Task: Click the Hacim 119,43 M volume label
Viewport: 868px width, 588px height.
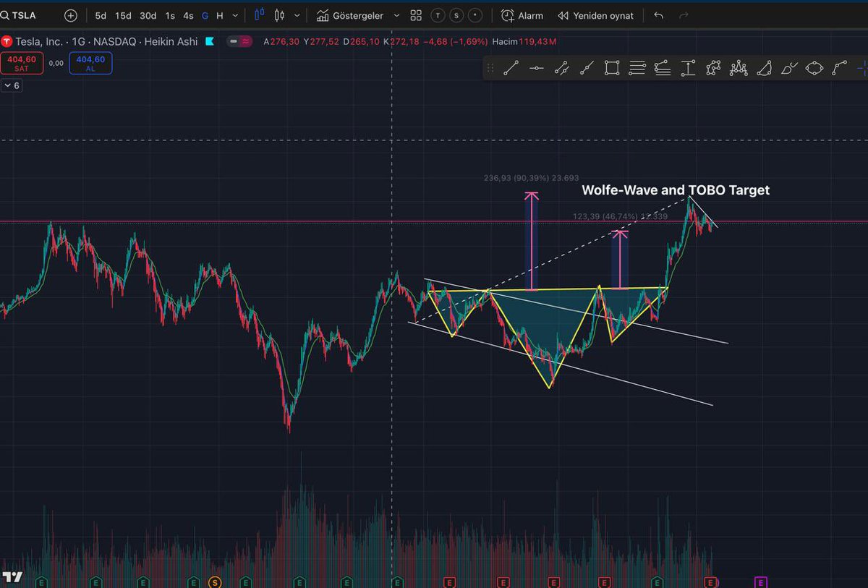Action: (x=524, y=41)
